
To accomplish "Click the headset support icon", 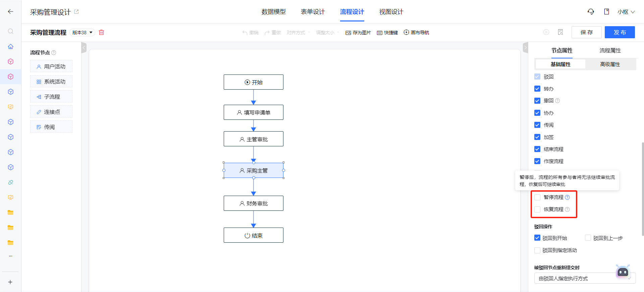I will point(591,12).
